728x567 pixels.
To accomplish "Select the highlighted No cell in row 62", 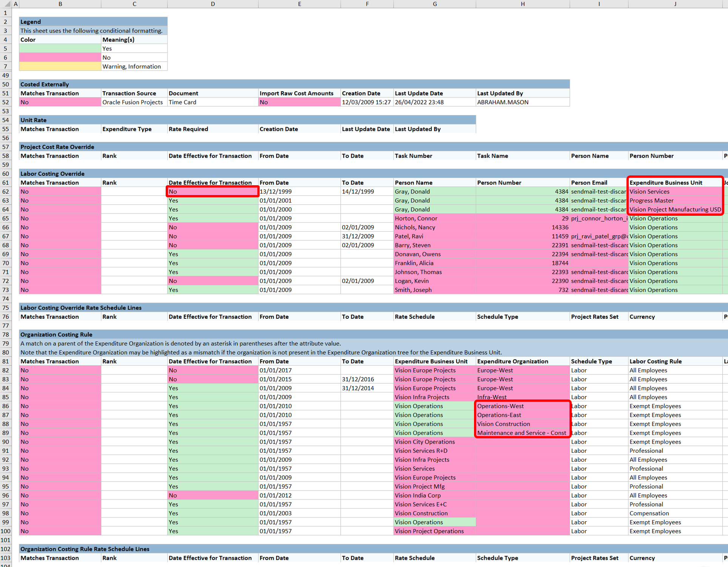I will coord(212,192).
